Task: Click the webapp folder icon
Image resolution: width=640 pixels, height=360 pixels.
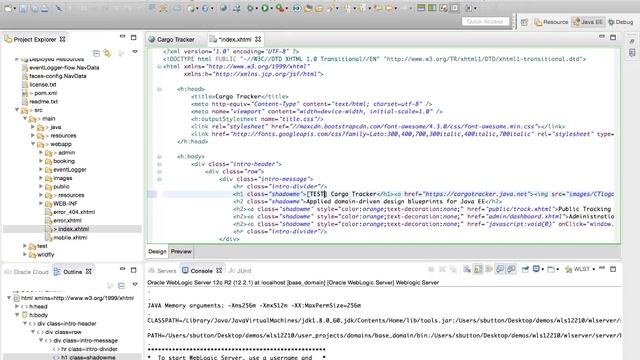Action: [41, 144]
